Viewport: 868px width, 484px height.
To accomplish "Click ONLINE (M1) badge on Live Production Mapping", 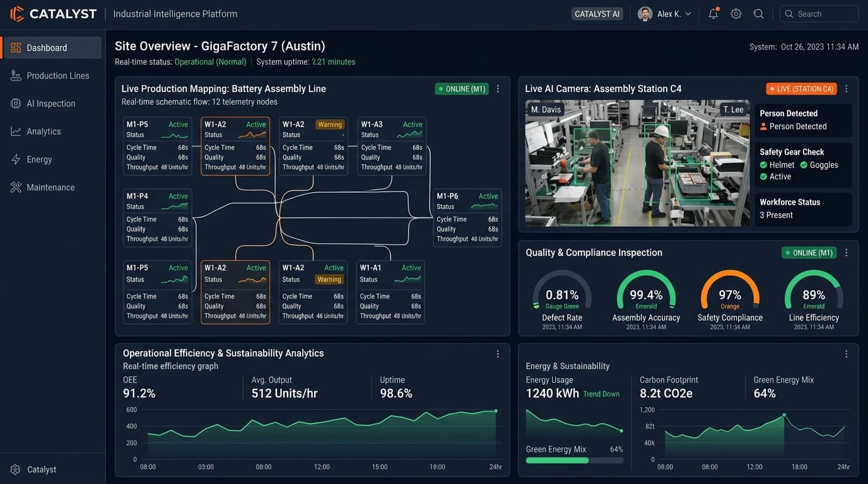I will click(462, 89).
